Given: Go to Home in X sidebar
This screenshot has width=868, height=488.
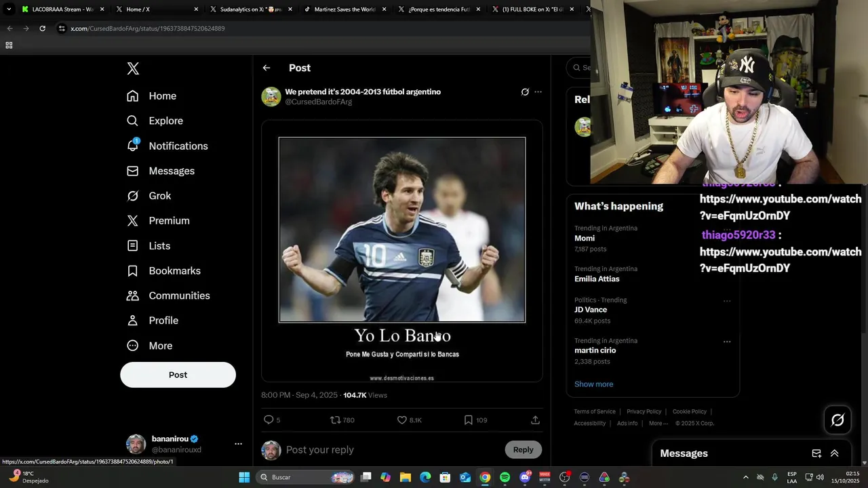Looking at the screenshot, I should click(x=152, y=96).
